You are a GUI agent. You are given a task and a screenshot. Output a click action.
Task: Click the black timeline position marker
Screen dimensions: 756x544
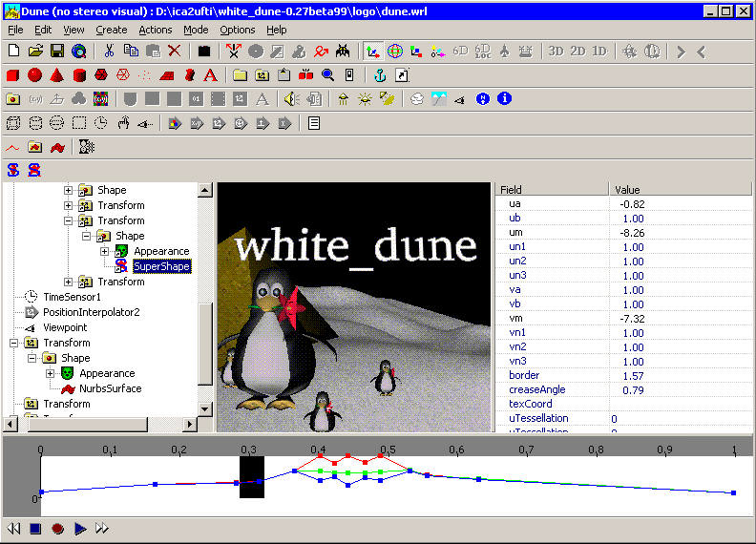[x=252, y=476]
